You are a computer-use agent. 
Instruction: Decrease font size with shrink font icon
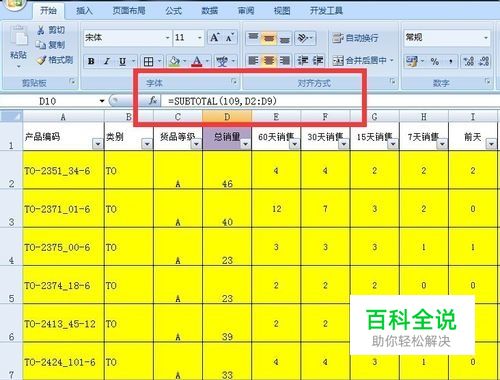(x=230, y=37)
